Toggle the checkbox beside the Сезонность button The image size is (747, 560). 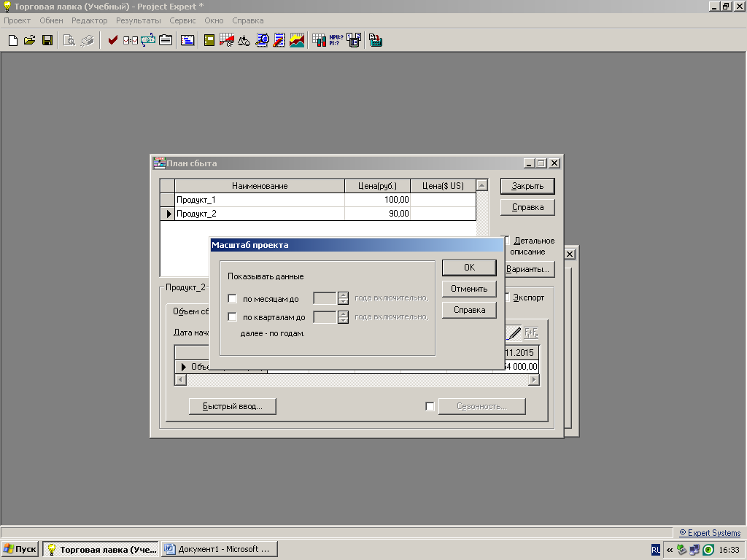(430, 406)
